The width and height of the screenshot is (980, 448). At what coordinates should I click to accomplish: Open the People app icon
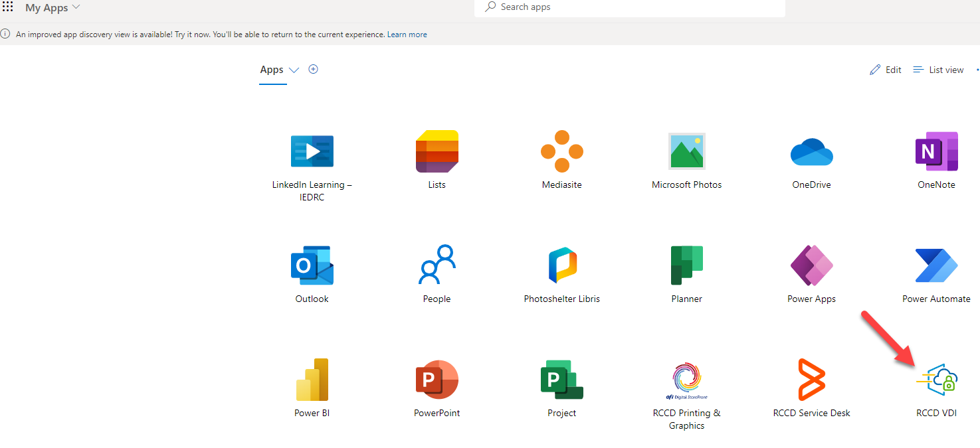(437, 265)
